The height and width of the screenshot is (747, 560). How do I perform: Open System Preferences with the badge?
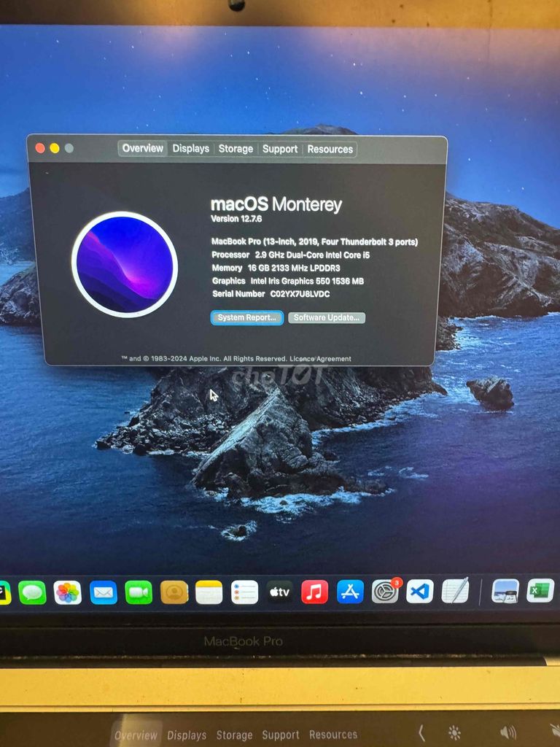[386, 591]
